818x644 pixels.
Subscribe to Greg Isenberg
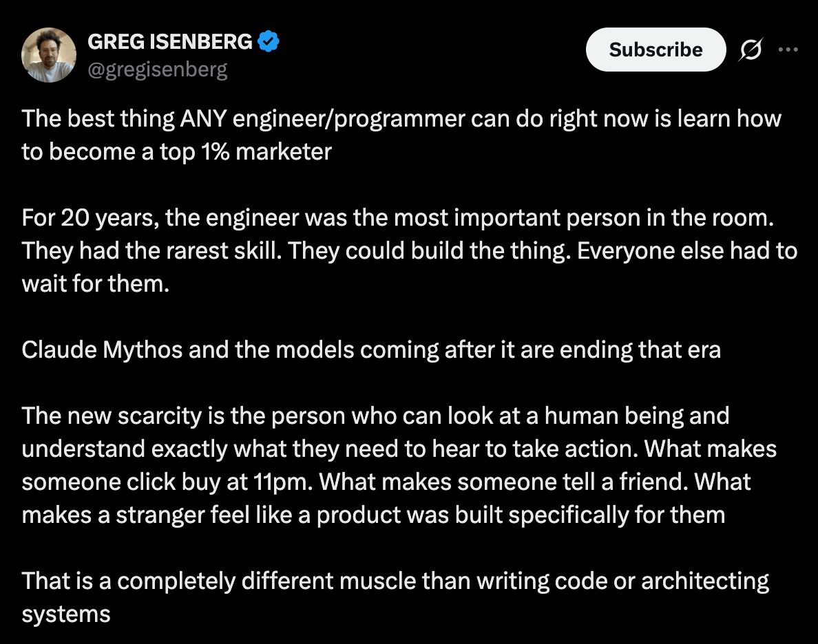tap(656, 50)
